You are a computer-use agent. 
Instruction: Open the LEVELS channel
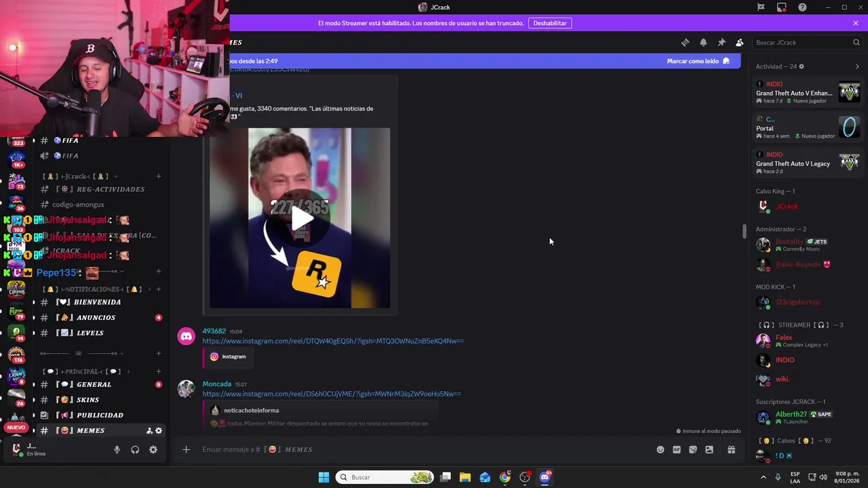[100, 333]
